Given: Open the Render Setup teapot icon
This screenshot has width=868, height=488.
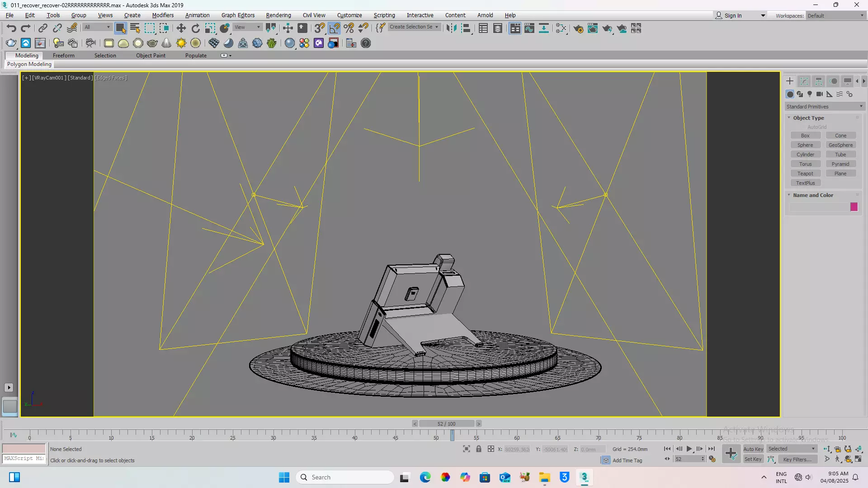Looking at the screenshot, I should click(x=578, y=28).
